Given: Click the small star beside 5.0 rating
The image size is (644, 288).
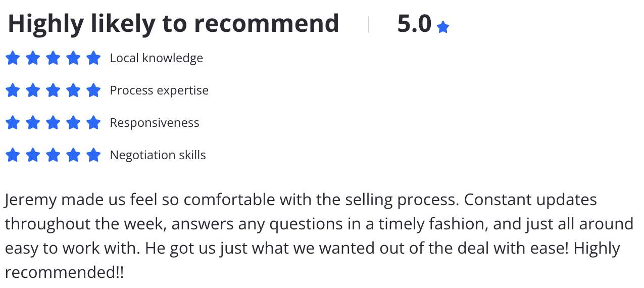Looking at the screenshot, I should (443, 27).
